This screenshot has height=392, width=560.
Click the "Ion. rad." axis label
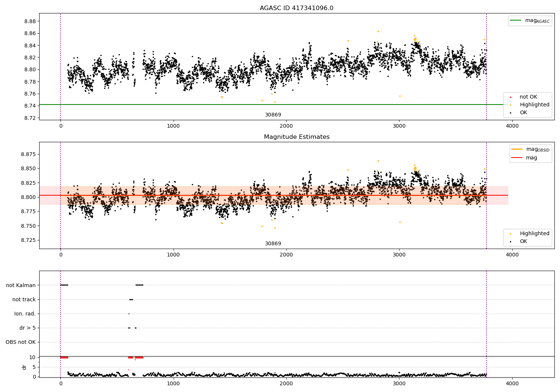(25, 314)
